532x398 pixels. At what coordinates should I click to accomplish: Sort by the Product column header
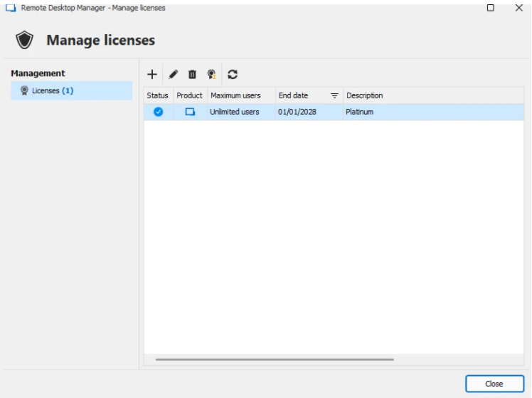tap(189, 95)
